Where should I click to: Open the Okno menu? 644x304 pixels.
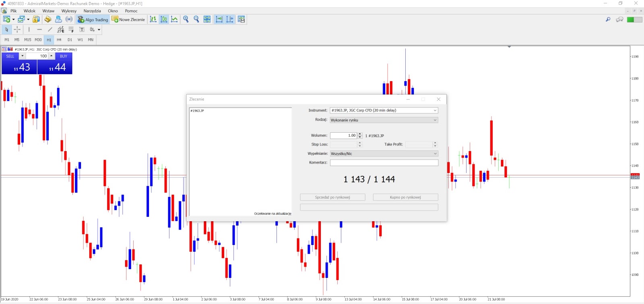pos(113,11)
